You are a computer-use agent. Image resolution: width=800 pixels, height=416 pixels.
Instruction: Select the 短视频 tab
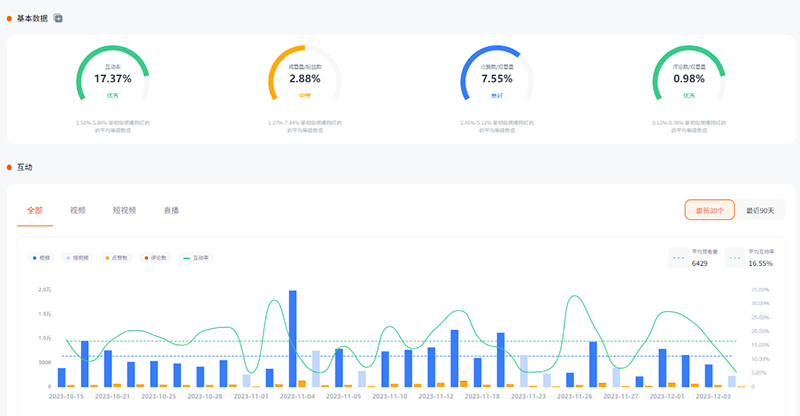click(x=124, y=211)
